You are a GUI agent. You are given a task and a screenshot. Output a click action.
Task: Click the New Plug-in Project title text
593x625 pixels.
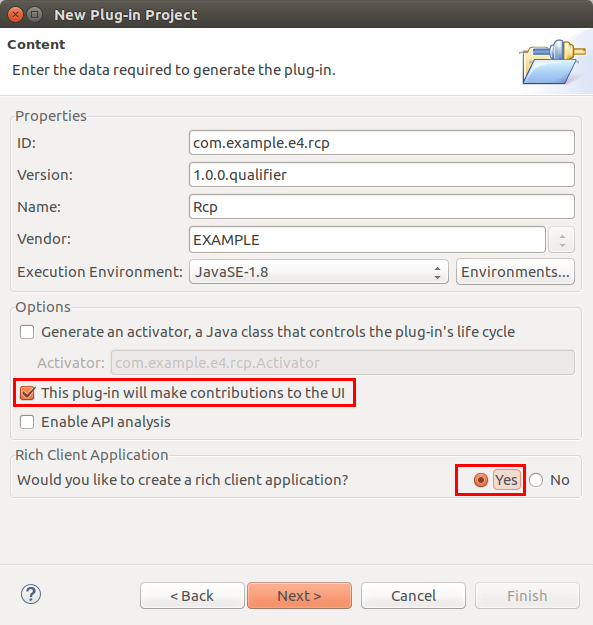(x=126, y=15)
